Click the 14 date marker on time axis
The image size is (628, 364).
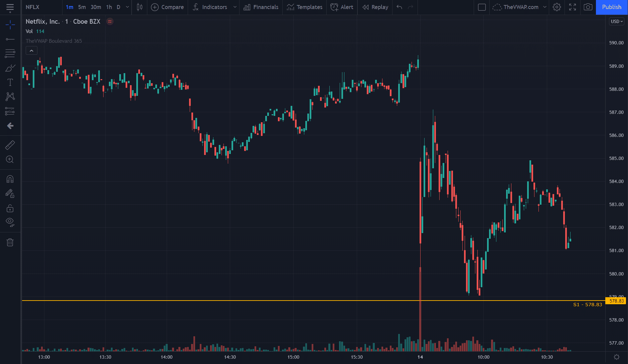point(420,357)
